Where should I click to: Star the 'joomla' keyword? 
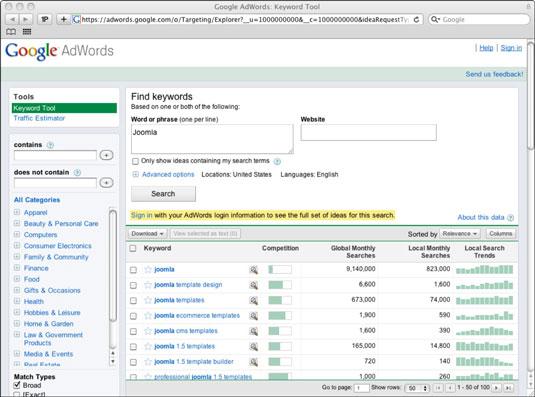(148, 269)
